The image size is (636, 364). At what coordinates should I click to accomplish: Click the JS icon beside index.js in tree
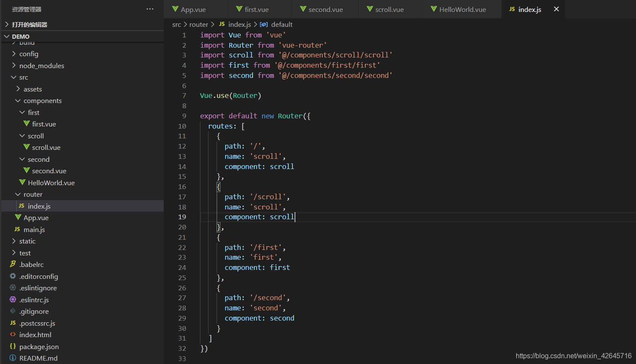click(x=22, y=206)
